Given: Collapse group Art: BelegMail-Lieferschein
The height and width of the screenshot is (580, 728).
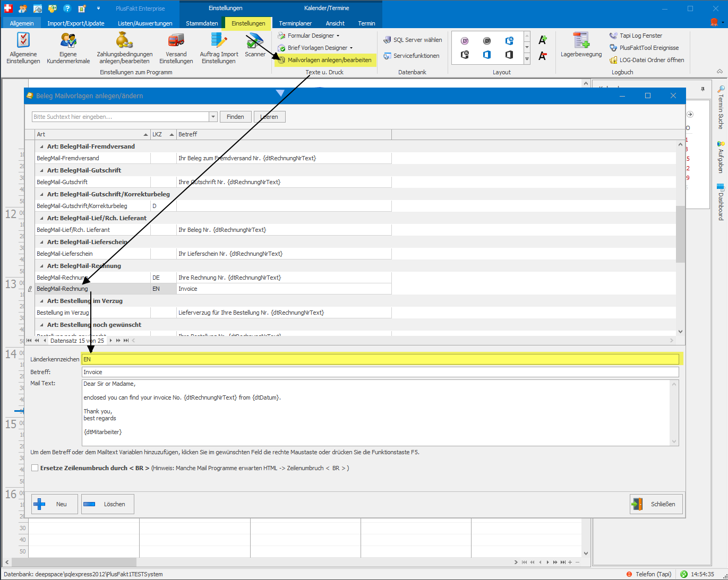Looking at the screenshot, I should 42,242.
